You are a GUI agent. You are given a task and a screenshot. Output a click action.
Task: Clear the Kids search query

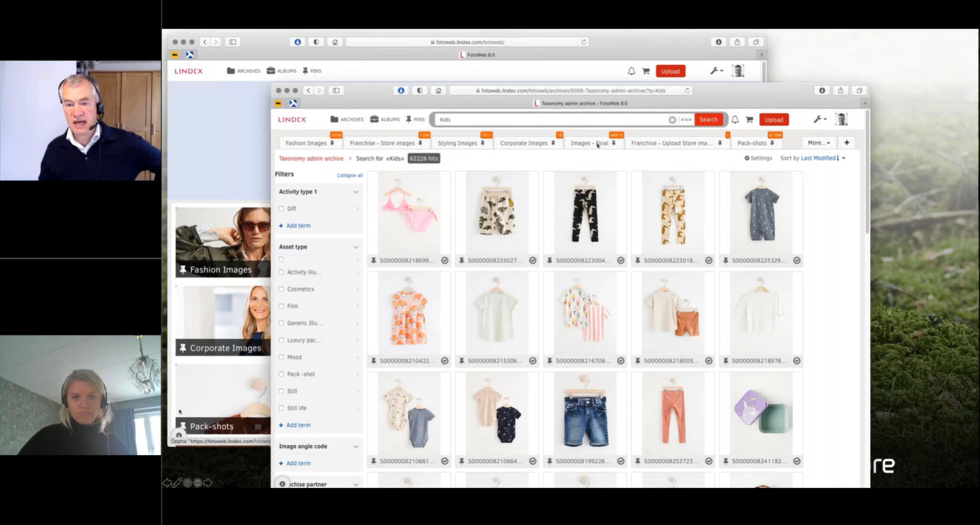tap(673, 119)
